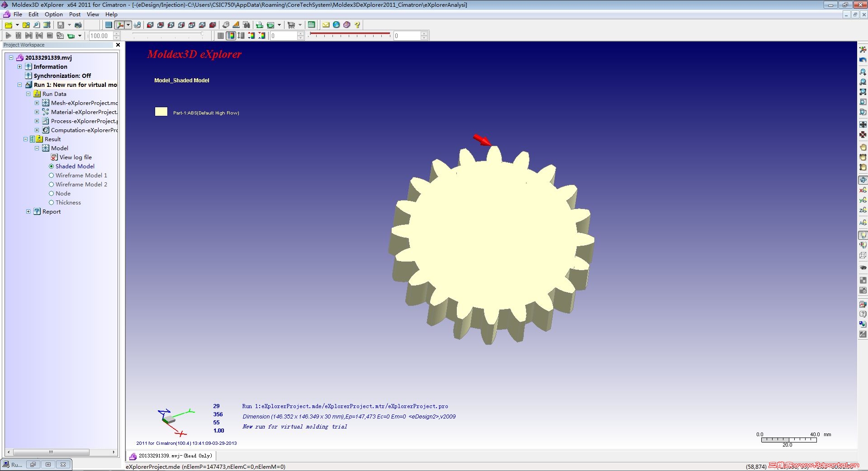Viewport: 868px width, 471px height.
Task: Click the question mark icon in right toolbar
Action: (863, 314)
